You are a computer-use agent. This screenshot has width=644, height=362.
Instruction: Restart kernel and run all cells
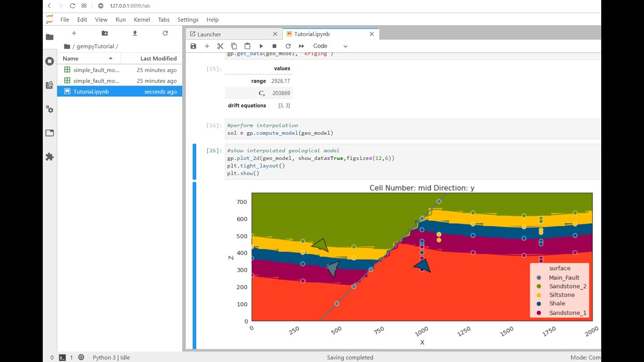click(x=301, y=46)
